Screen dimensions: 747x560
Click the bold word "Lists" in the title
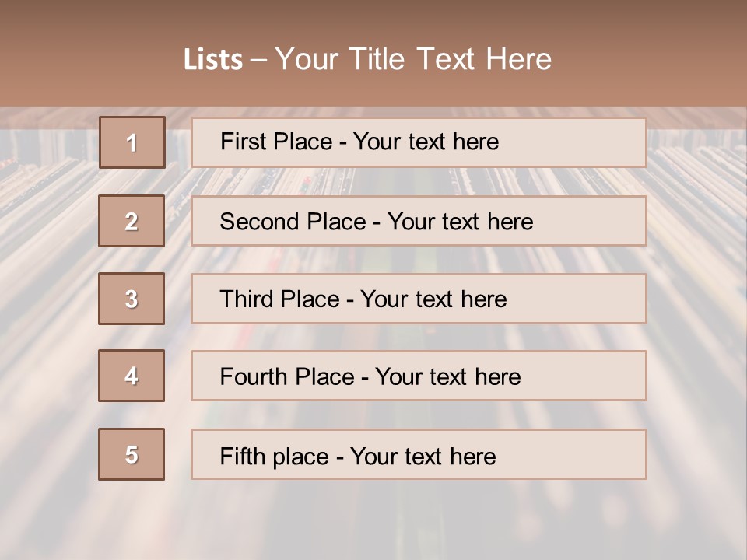213,60
